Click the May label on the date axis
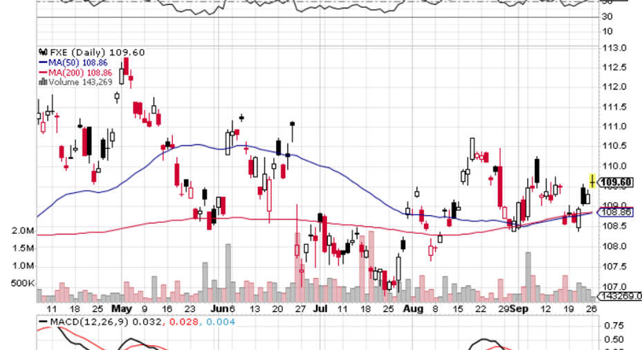The width and height of the screenshot is (644, 350). click(122, 309)
